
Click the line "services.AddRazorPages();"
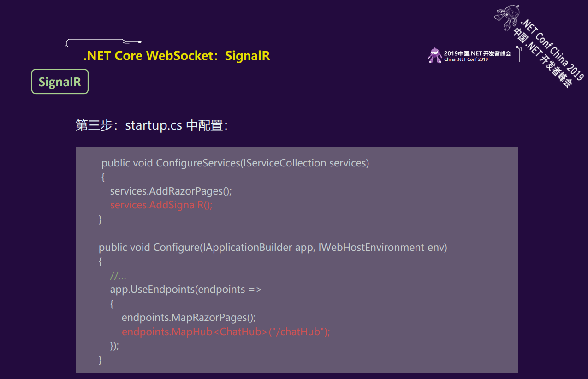coord(171,191)
